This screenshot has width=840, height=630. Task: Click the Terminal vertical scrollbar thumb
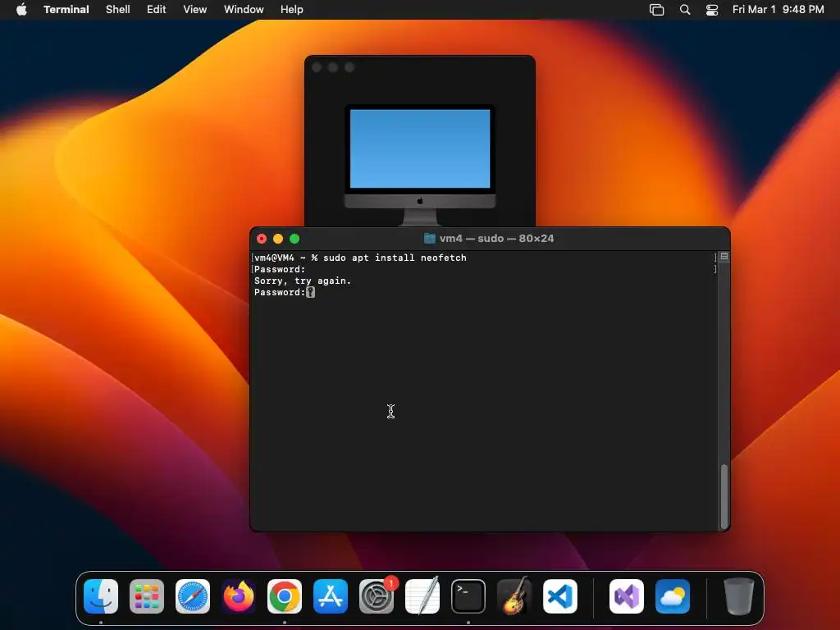click(x=724, y=496)
